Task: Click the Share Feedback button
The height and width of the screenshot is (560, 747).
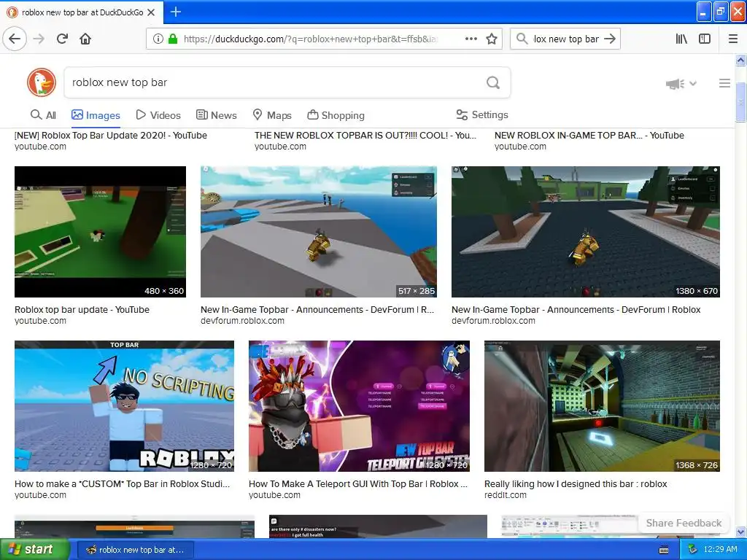Action: click(x=684, y=523)
